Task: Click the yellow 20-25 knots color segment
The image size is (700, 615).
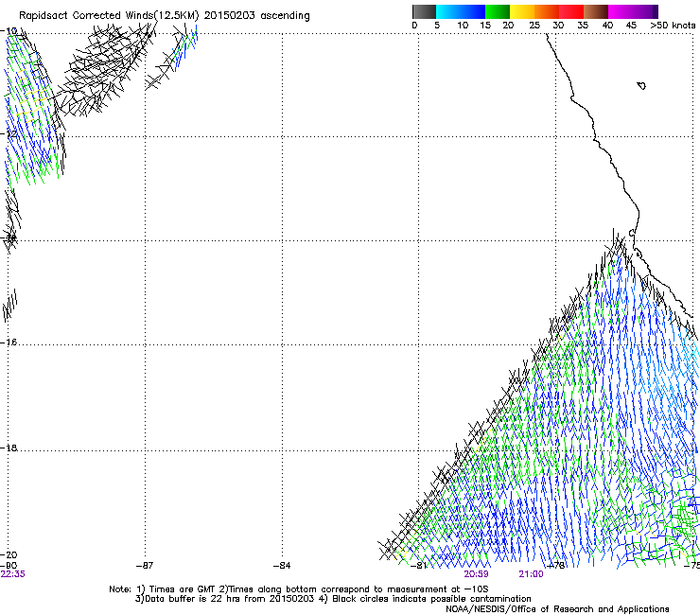Action: (522, 11)
